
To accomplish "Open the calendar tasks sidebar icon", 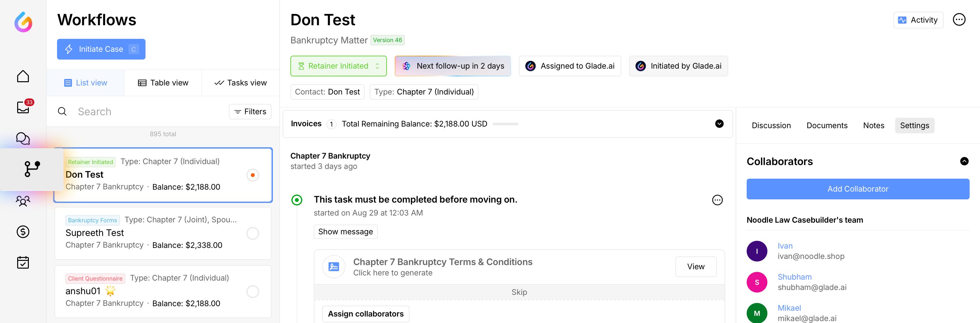I will click(x=23, y=262).
